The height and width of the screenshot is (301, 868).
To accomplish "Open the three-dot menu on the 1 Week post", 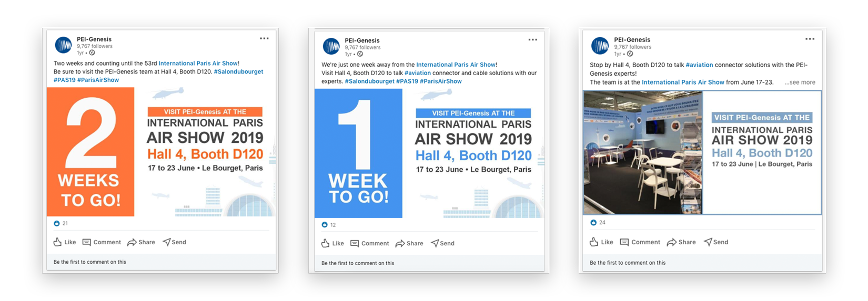I will 532,39.
